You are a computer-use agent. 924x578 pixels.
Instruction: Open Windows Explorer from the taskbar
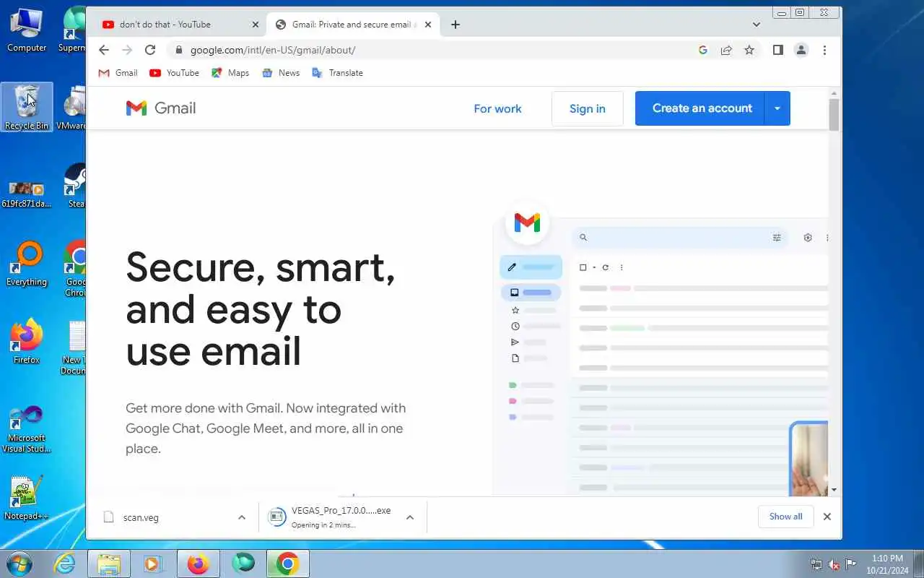point(109,564)
